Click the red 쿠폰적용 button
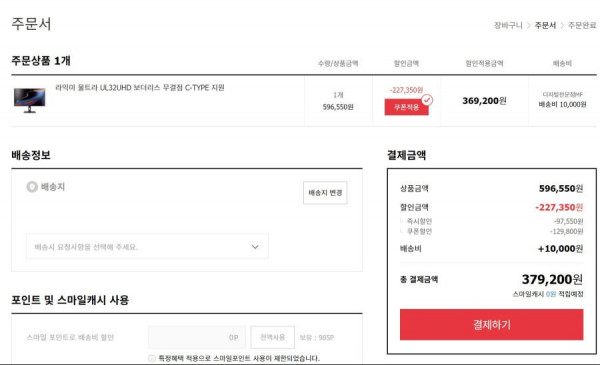Screen dimensions: 600x365 click(x=406, y=107)
